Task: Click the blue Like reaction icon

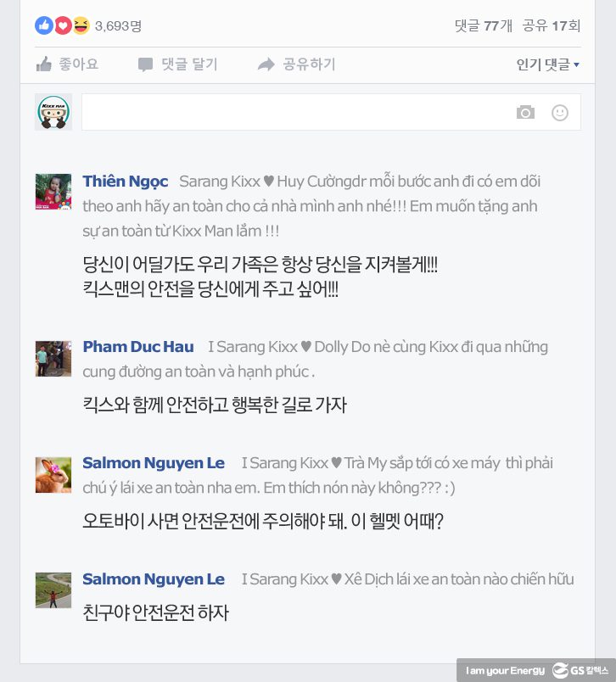Action: 44,25
